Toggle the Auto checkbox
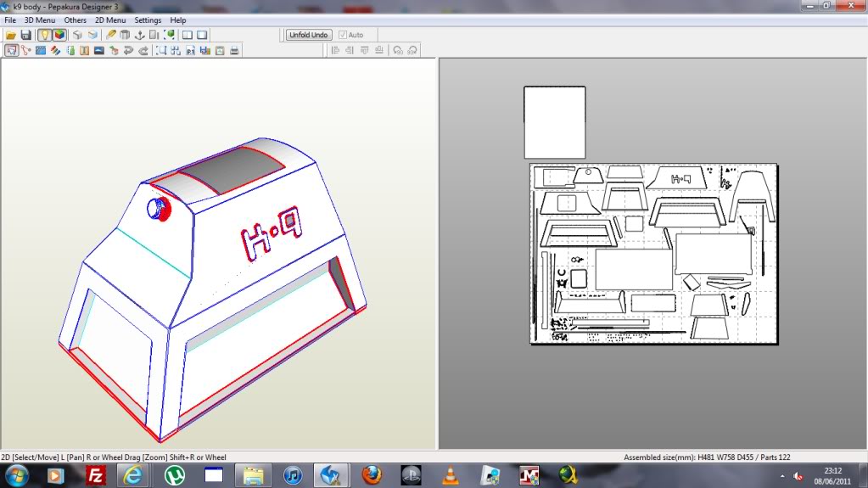The image size is (868, 488). tap(343, 35)
